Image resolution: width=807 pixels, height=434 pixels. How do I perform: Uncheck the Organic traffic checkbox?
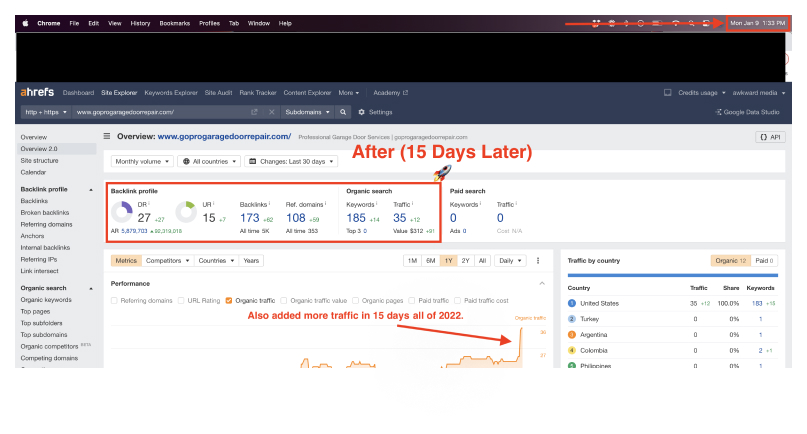tap(229, 300)
